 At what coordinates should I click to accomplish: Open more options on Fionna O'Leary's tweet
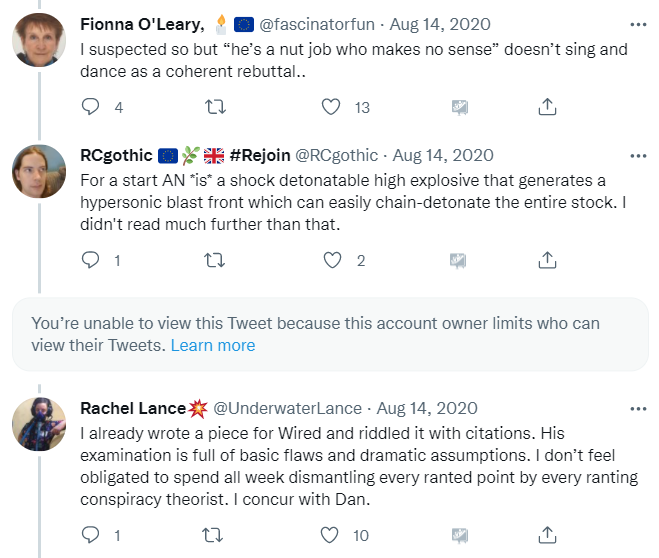(x=638, y=22)
